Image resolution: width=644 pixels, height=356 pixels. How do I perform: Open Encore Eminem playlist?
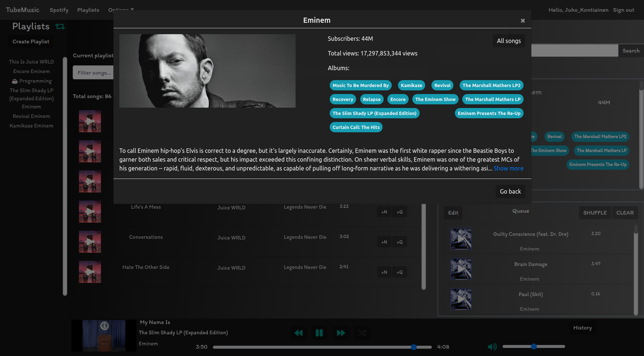pos(32,71)
